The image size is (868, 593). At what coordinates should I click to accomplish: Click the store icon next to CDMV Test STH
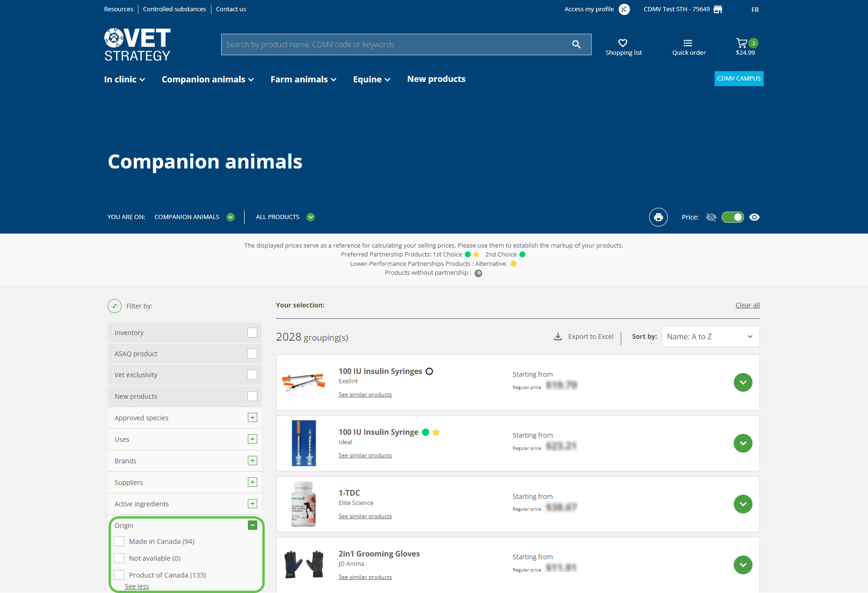pyautogui.click(x=718, y=9)
